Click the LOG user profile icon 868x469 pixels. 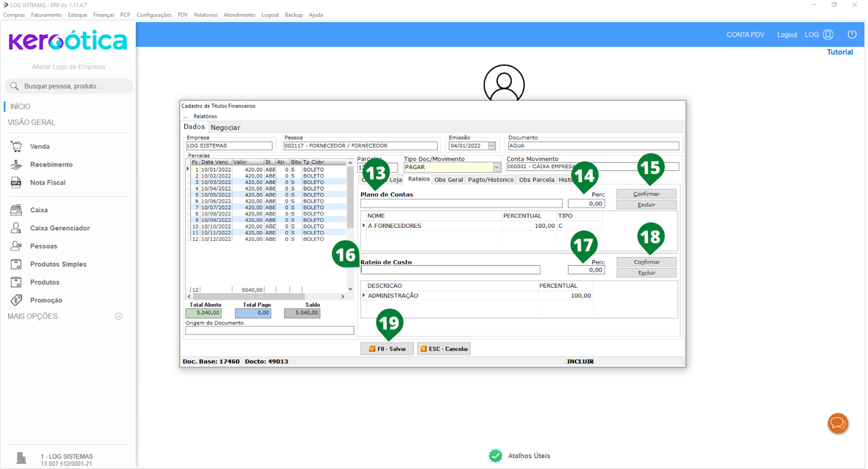coord(828,34)
